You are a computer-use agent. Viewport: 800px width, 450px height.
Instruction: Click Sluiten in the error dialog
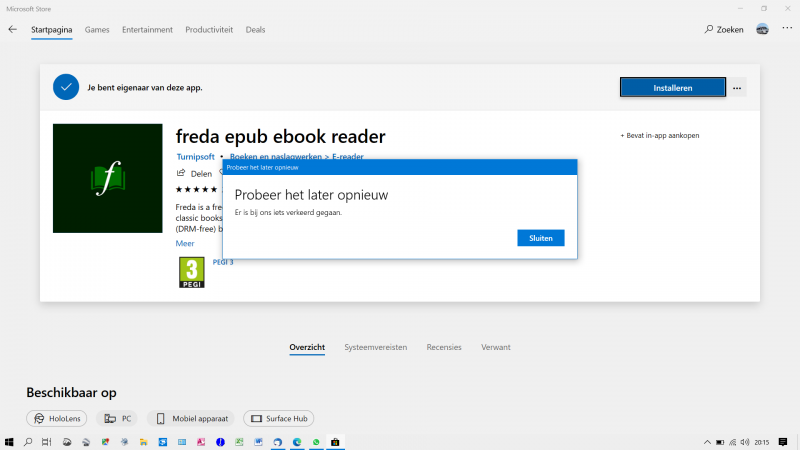[x=541, y=238]
